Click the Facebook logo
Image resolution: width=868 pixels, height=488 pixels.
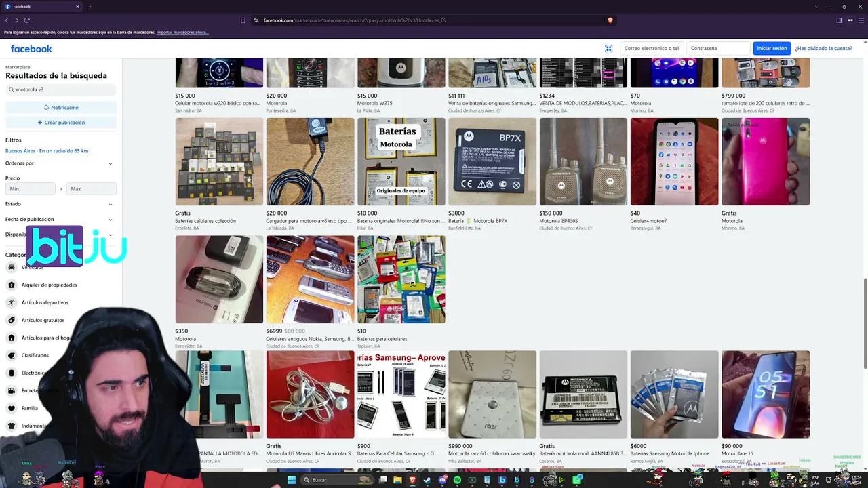[x=31, y=49]
